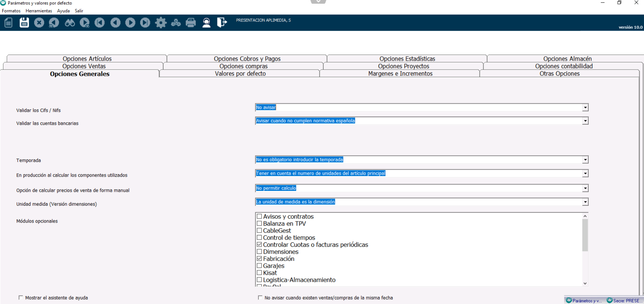Click the single gear settings icon
644x304 pixels.
tap(161, 23)
